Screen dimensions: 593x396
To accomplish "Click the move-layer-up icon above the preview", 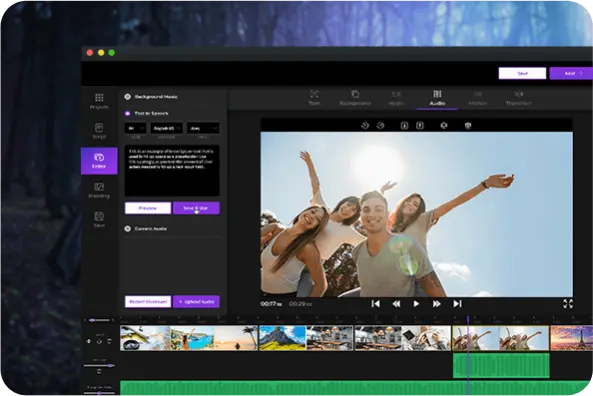I will (x=420, y=126).
